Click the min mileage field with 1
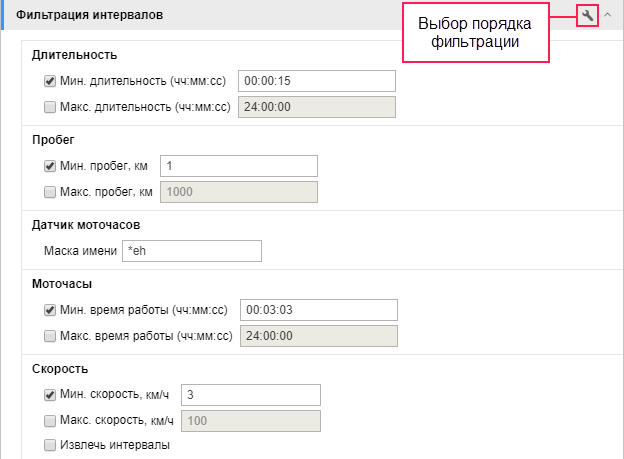 [x=239, y=166]
